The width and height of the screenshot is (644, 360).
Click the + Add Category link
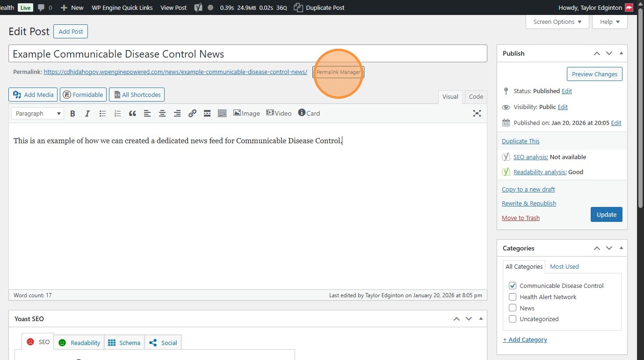(525, 339)
